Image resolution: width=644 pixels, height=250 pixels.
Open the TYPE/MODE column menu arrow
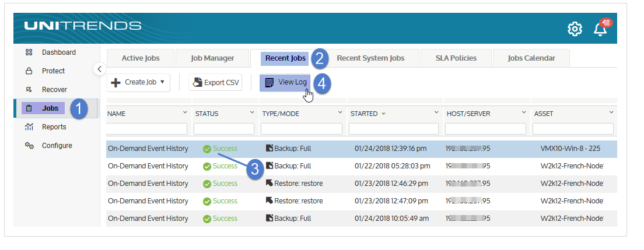click(340, 112)
